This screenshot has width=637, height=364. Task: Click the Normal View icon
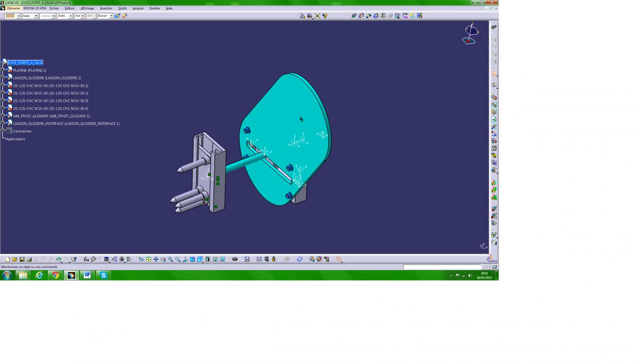point(185,259)
